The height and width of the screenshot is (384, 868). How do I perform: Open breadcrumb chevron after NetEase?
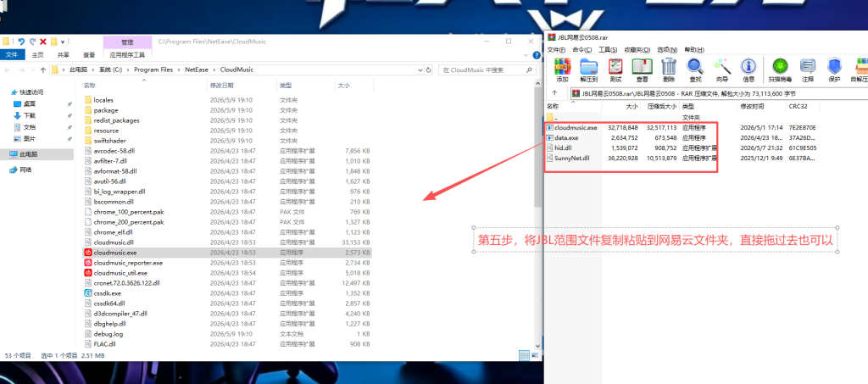214,70
